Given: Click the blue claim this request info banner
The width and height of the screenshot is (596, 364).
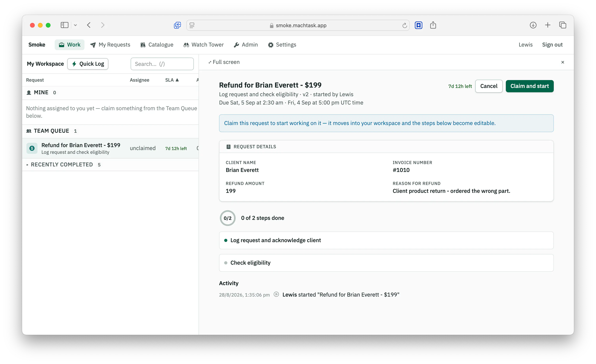Looking at the screenshot, I should 386,123.
